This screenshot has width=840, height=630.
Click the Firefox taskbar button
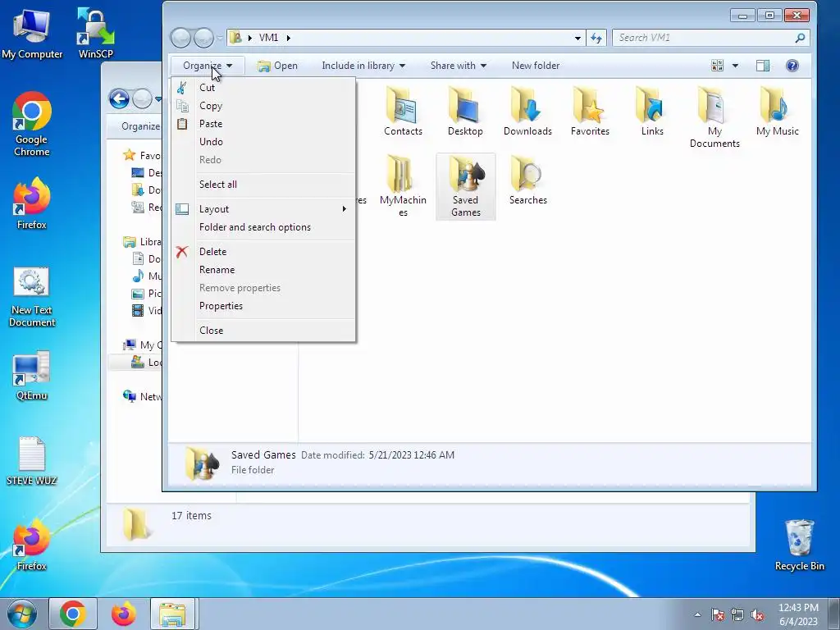pos(123,614)
